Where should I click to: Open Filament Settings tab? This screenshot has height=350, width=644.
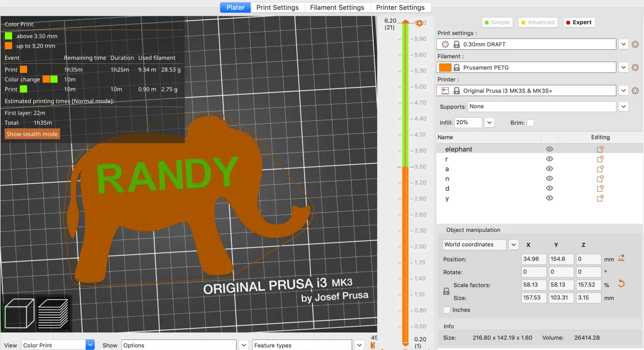337,8
